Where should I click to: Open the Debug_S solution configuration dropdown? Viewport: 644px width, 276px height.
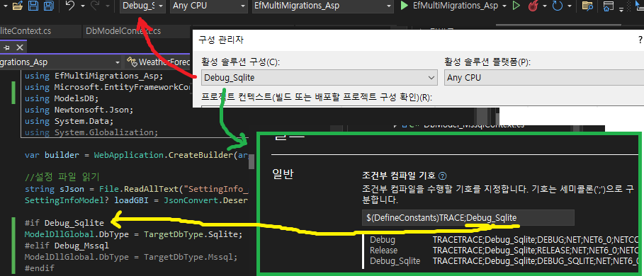click(142, 6)
